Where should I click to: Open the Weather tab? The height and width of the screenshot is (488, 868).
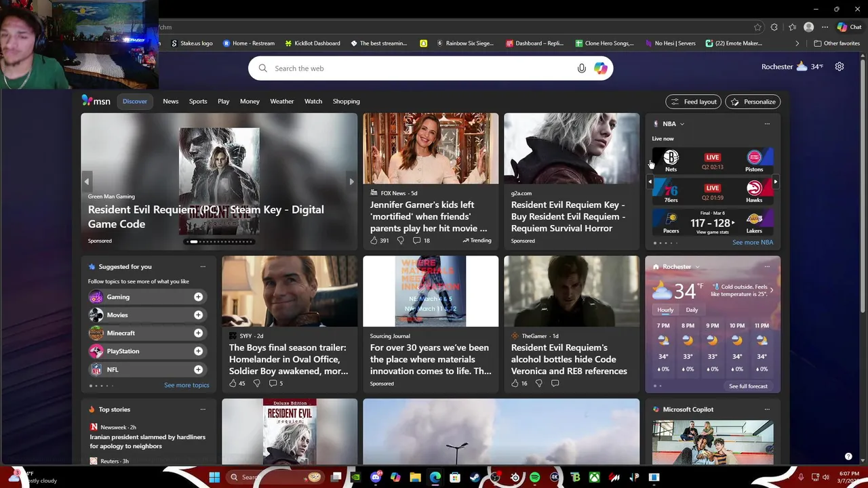click(282, 101)
